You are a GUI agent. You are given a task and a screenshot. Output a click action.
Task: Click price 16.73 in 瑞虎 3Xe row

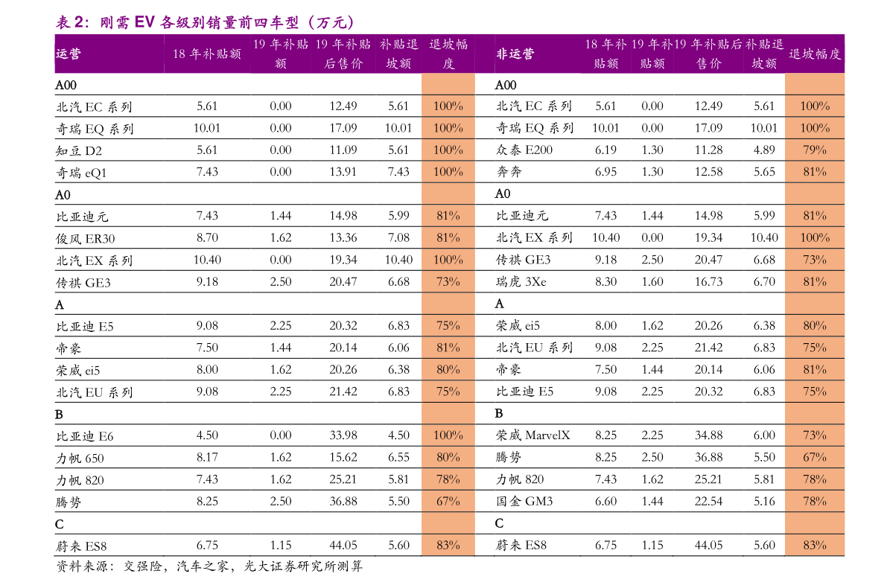tap(708, 281)
